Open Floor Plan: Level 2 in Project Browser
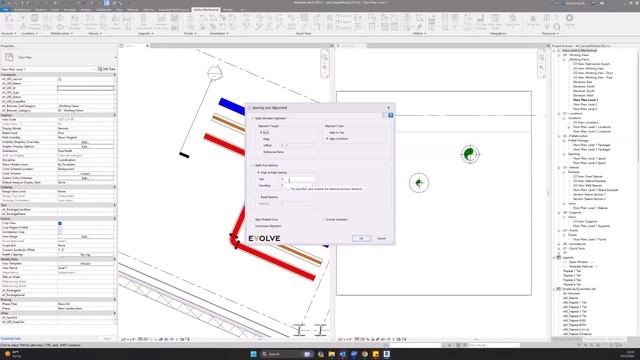Screen dimensions: 640x360 (585, 104)
